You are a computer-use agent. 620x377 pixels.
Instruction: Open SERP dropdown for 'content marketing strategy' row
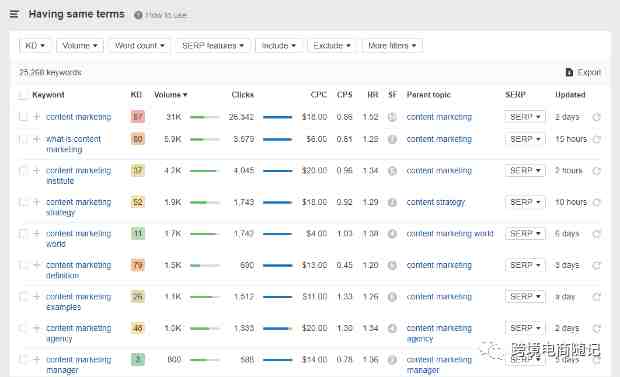coord(525,202)
